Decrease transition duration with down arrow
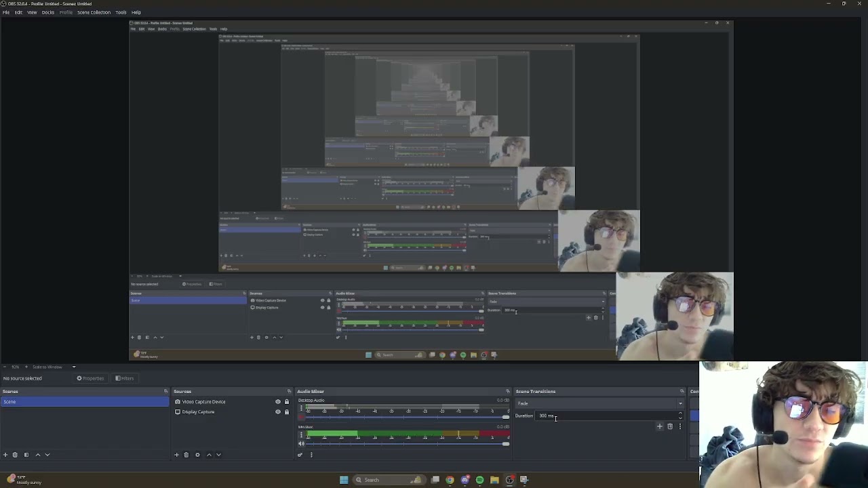Viewport: 868px width, 488px height. coord(680,418)
